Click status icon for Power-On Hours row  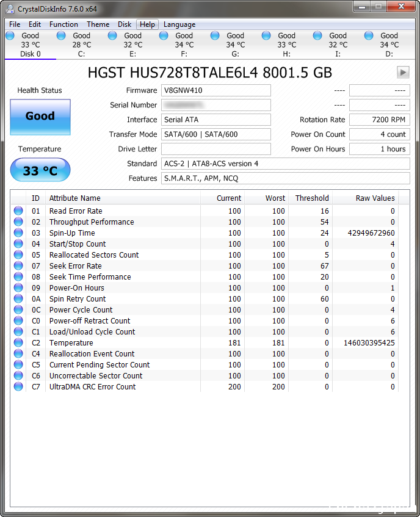coord(18,287)
